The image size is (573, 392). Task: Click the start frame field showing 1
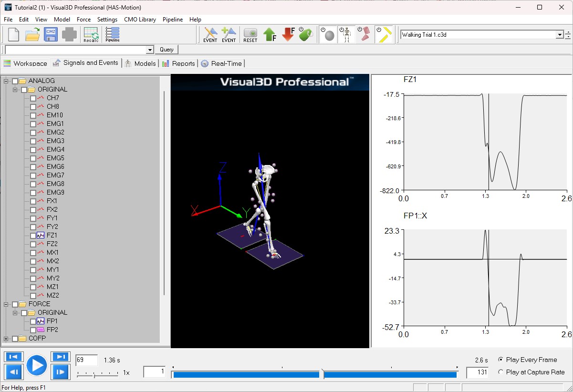[155, 372]
